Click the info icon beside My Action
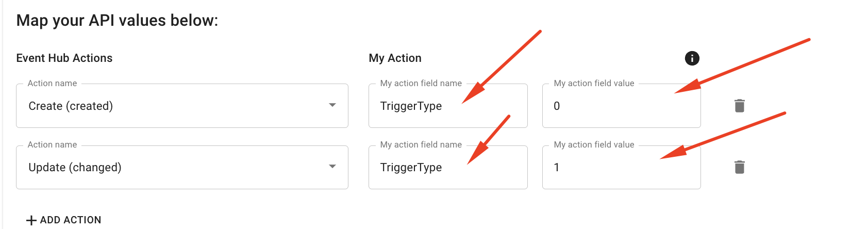The image size is (868, 229). [692, 58]
